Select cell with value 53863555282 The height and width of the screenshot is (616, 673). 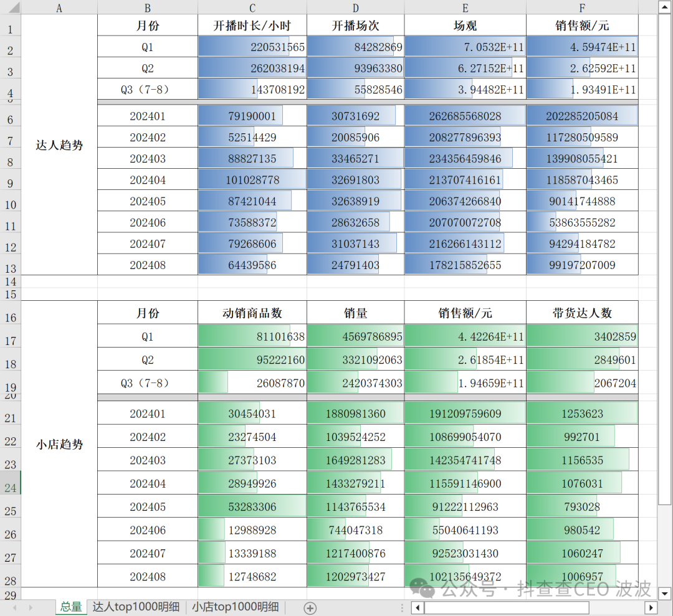pos(582,222)
